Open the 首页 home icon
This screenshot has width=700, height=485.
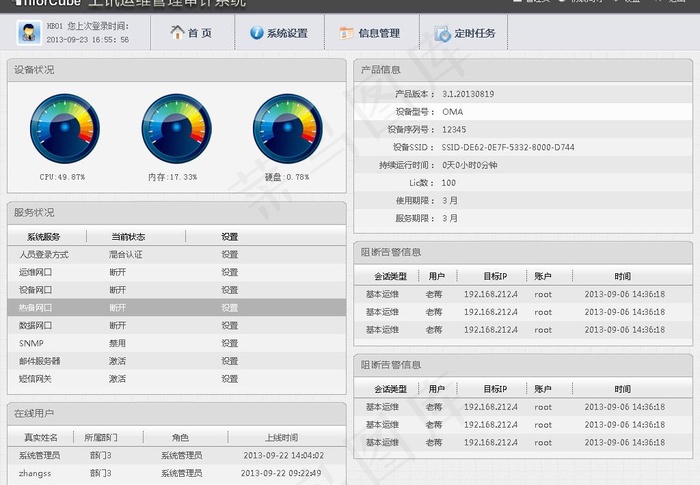[x=177, y=32]
